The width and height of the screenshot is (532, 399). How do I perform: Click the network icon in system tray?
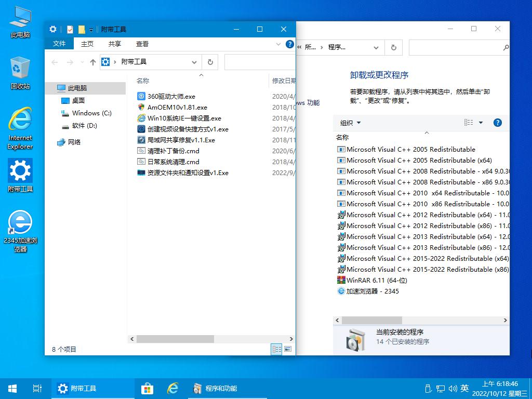441,389
